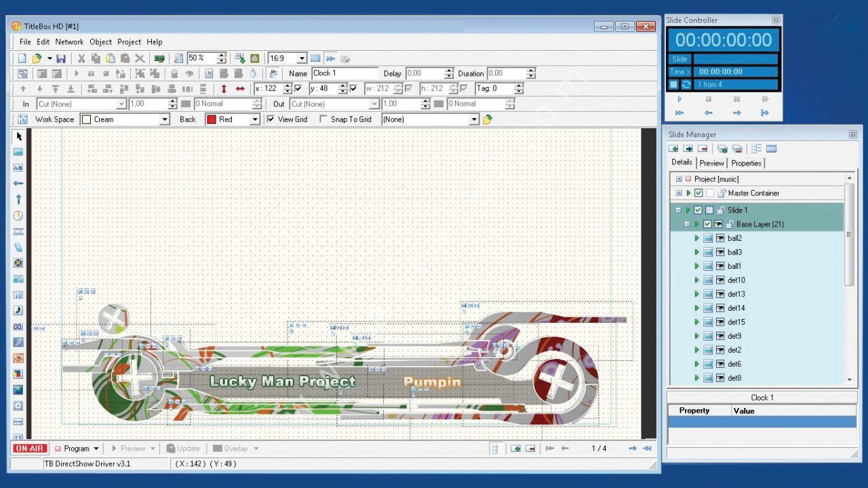Save the project using the floppy disk icon

[x=61, y=59]
